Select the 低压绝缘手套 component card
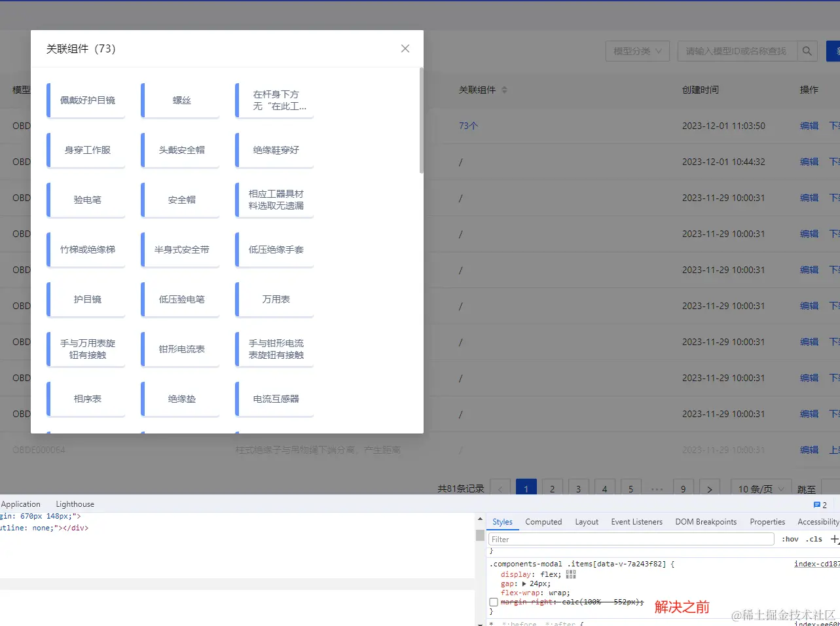Viewport: 840px width, 626px height. tap(274, 249)
